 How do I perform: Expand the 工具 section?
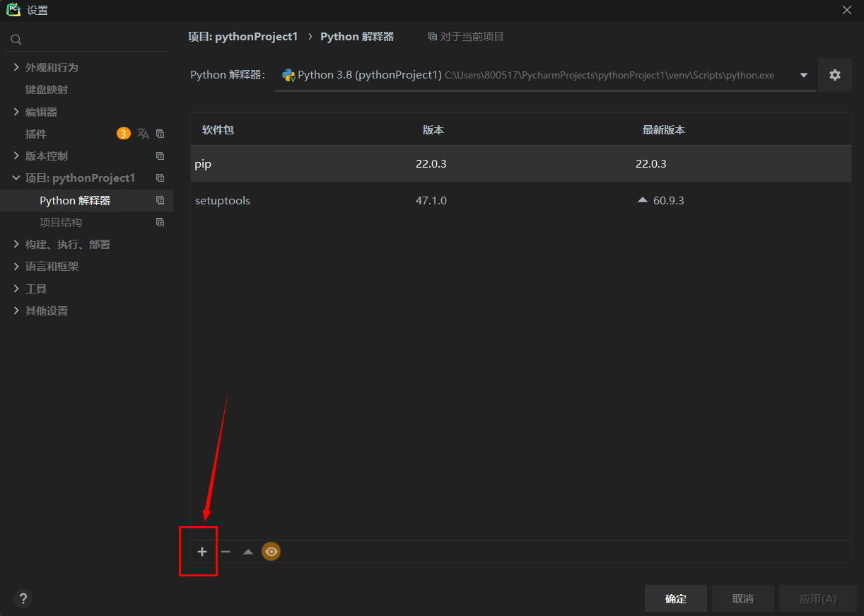(16, 289)
